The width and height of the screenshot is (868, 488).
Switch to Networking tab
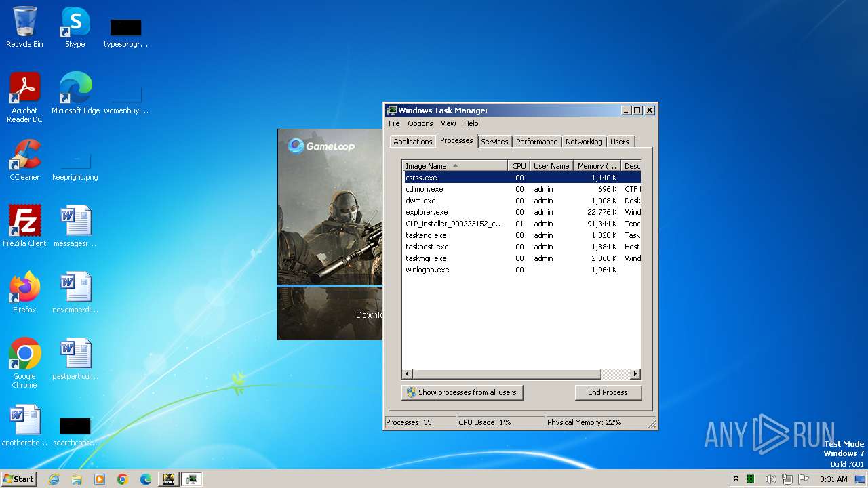[x=583, y=142]
